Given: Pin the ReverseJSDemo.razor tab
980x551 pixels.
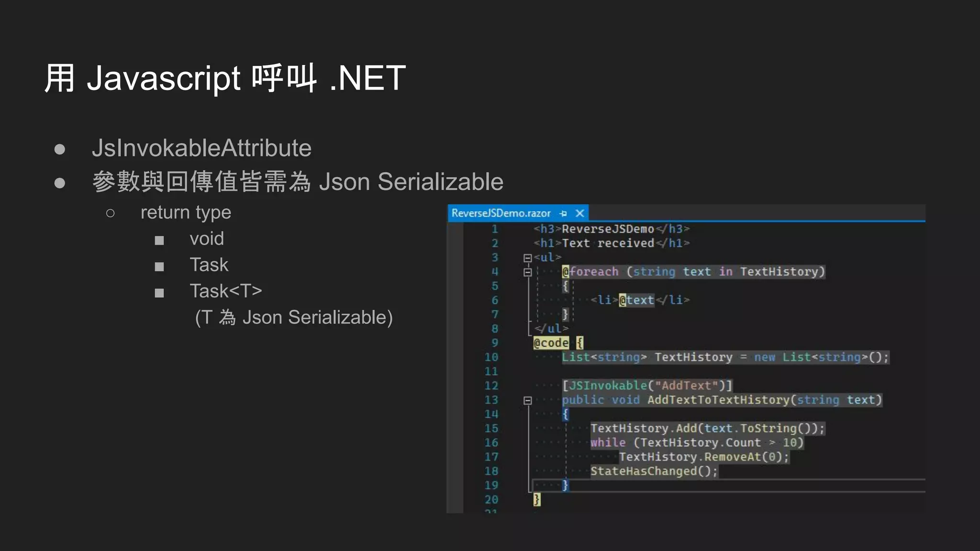Looking at the screenshot, I should pyautogui.click(x=563, y=213).
